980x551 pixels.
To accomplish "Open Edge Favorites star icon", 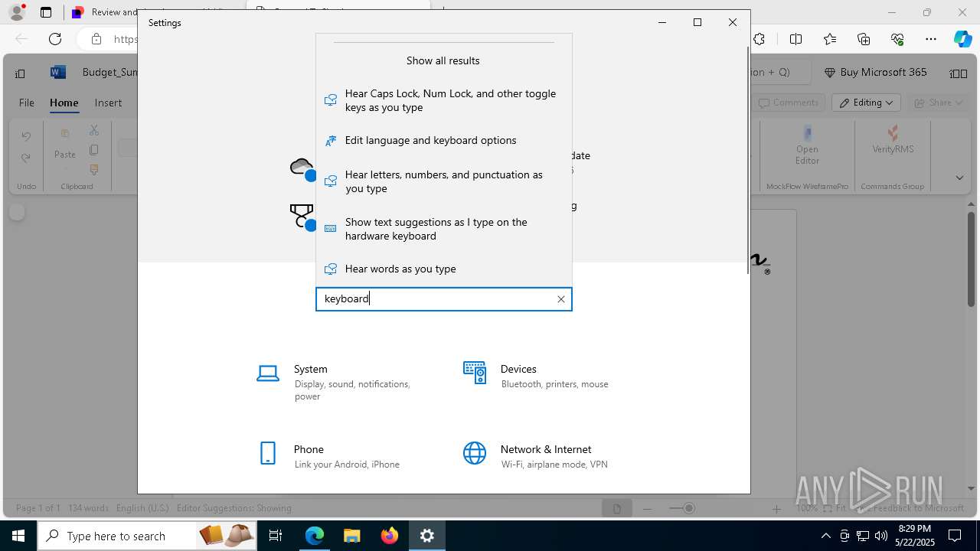I will coord(830,39).
